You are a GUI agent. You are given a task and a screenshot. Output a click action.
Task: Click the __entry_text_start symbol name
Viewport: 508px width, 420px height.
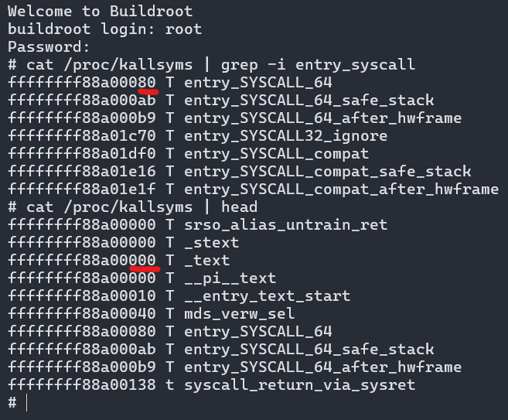[267, 296]
